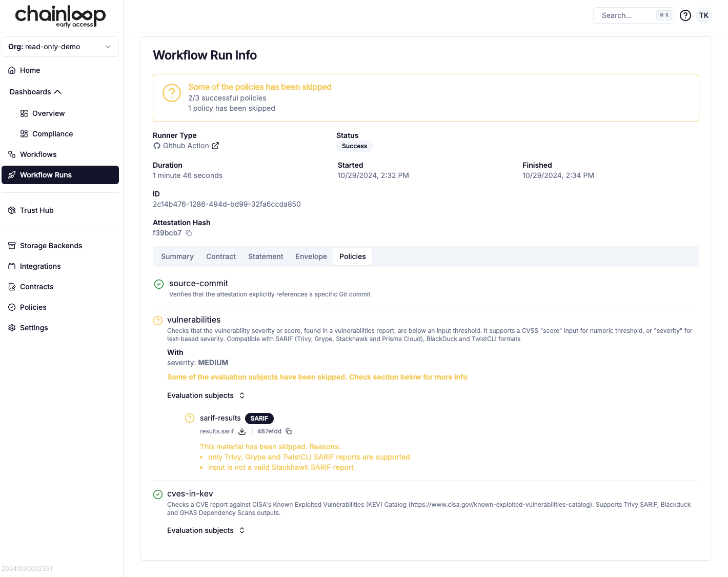
Task: Click inside the Search field
Action: click(626, 15)
